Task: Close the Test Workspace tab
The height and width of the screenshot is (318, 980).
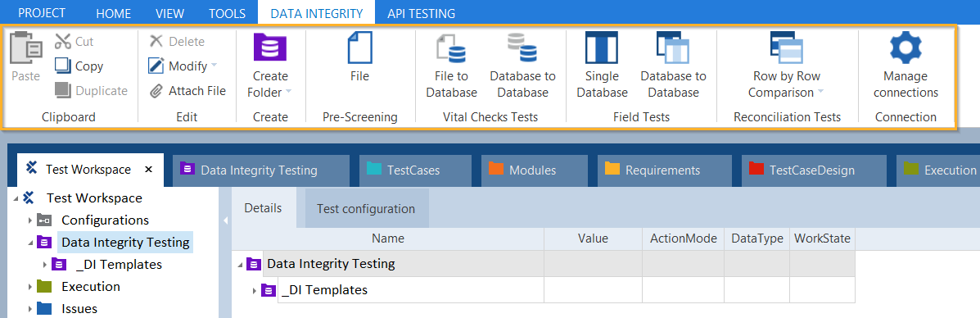Action: click(149, 170)
